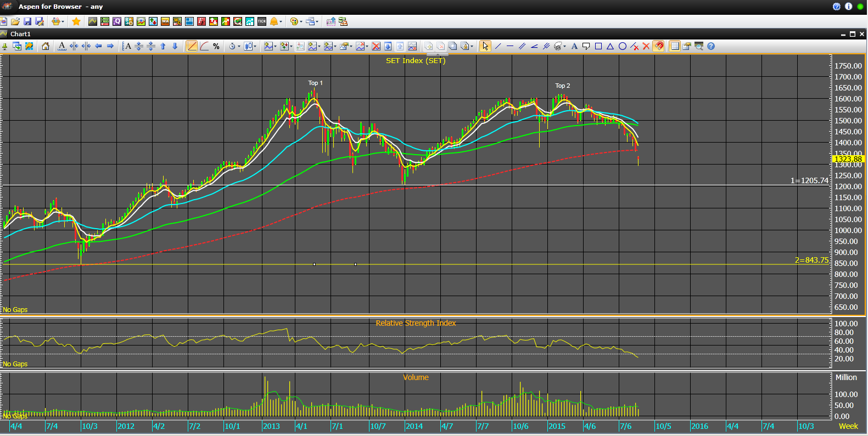Open the TICK window icon
This screenshot has height=436, width=868.
point(262,21)
